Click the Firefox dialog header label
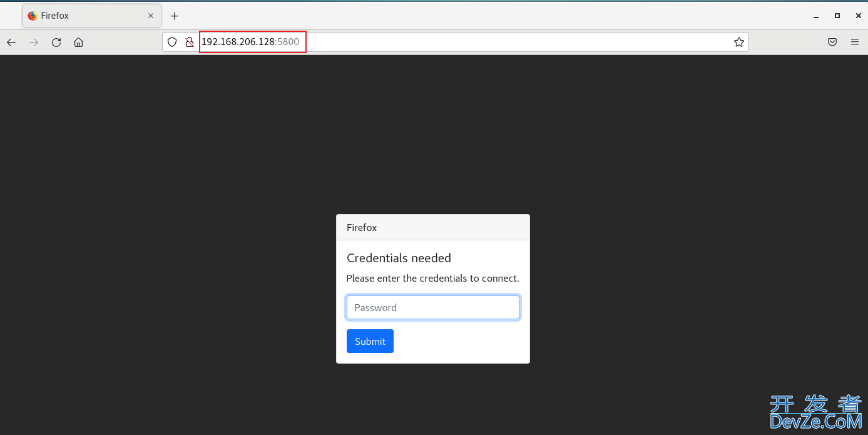 [362, 228]
